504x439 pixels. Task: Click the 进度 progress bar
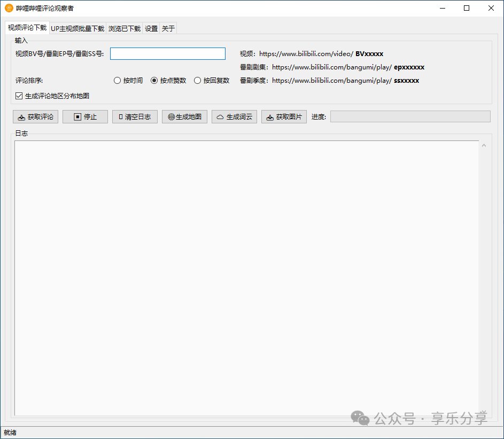(410, 116)
